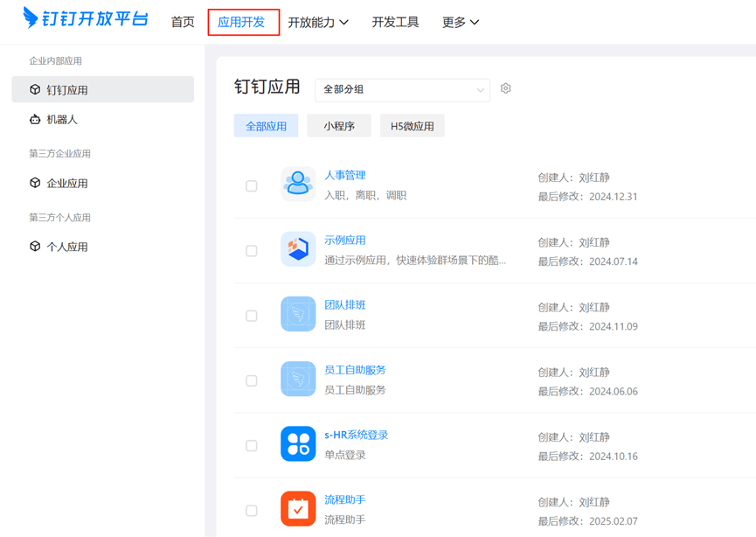Click the s-HR系统登录 app icon
This screenshot has width=756, height=537.
[298, 444]
